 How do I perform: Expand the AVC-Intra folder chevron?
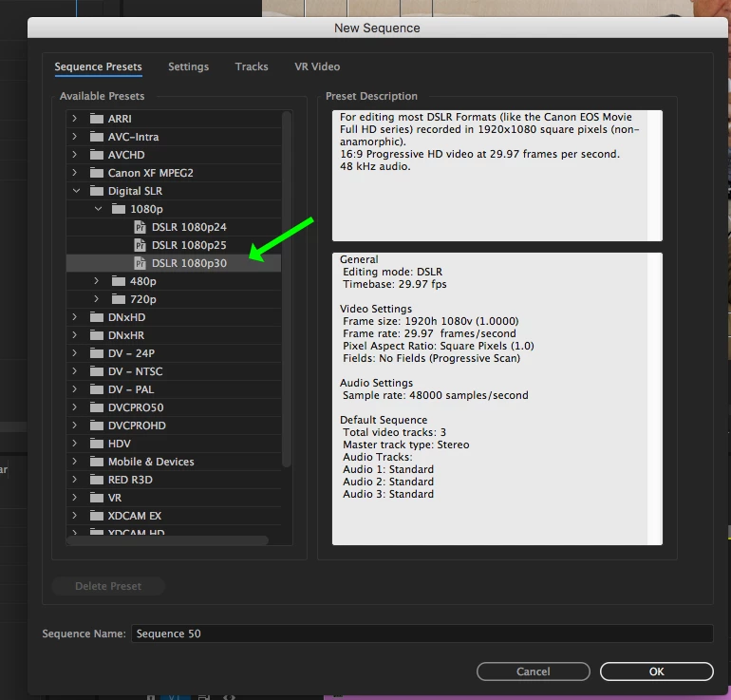(75, 137)
